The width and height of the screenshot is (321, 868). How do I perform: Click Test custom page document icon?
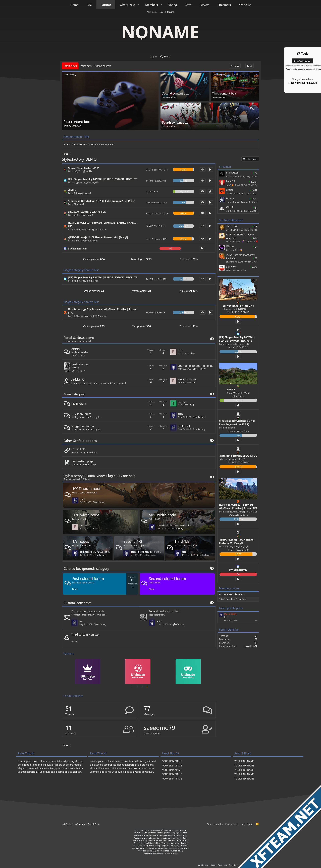coord(67,463)
